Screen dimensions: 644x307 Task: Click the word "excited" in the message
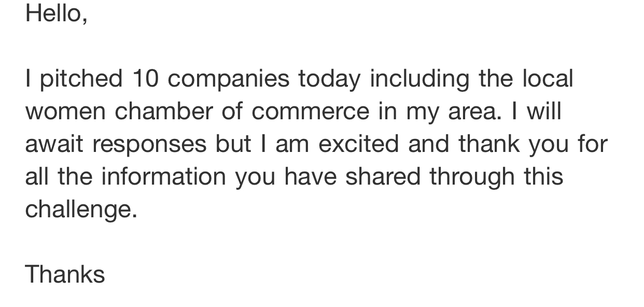coord(359,144)
